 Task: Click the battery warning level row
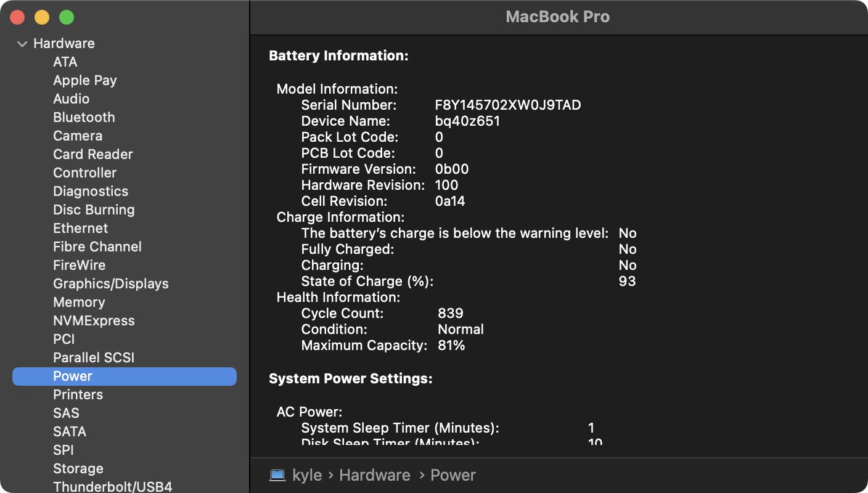[x=469, y=233]
